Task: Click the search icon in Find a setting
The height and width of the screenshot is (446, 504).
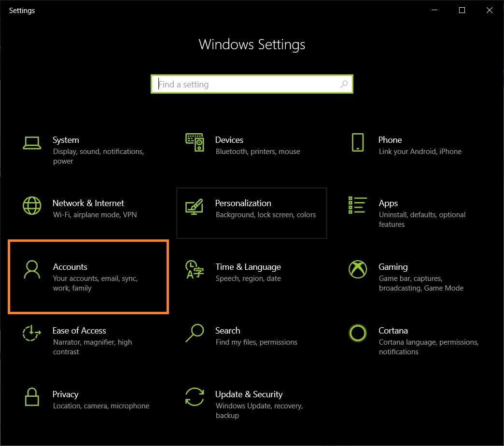Action: coord(344,84)
